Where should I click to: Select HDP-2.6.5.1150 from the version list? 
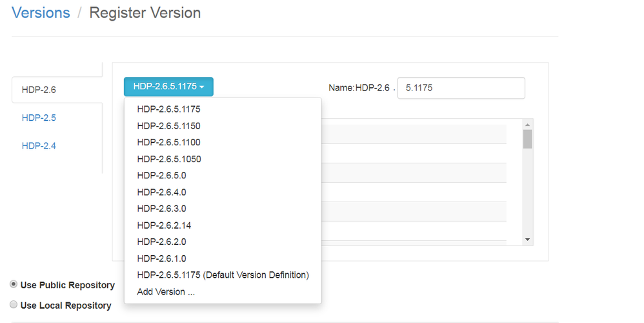(x=168, y=126)
